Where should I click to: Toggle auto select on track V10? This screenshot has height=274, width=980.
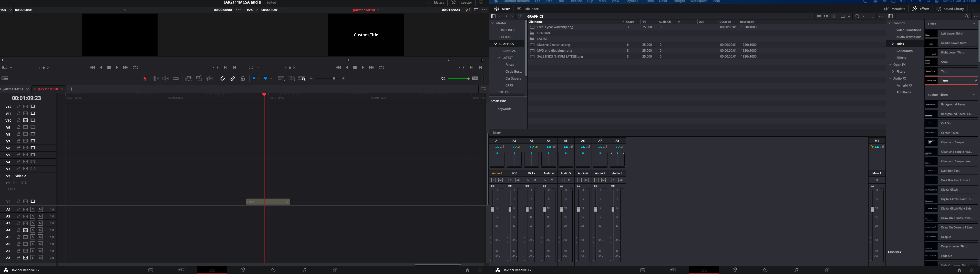click(x=25, y=120)
